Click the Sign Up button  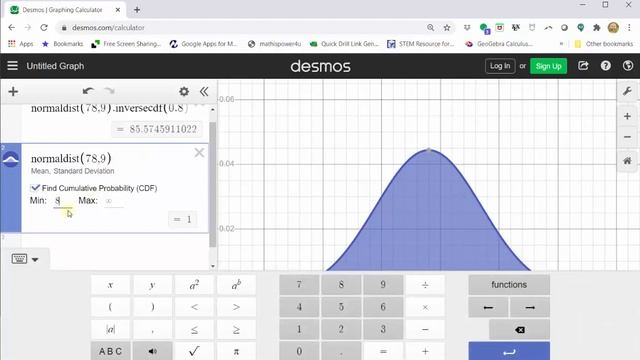[x=548, y=66]
